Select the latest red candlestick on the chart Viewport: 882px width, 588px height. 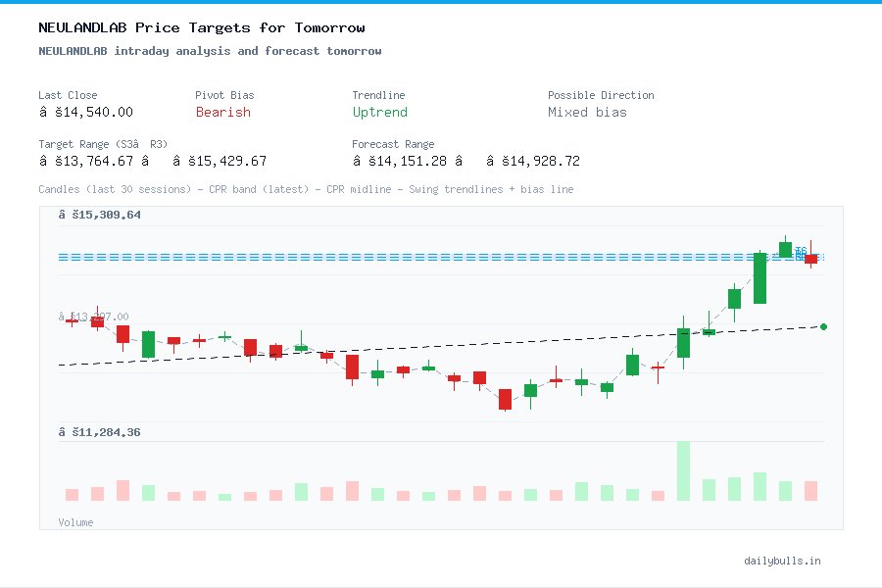[810, 259]
